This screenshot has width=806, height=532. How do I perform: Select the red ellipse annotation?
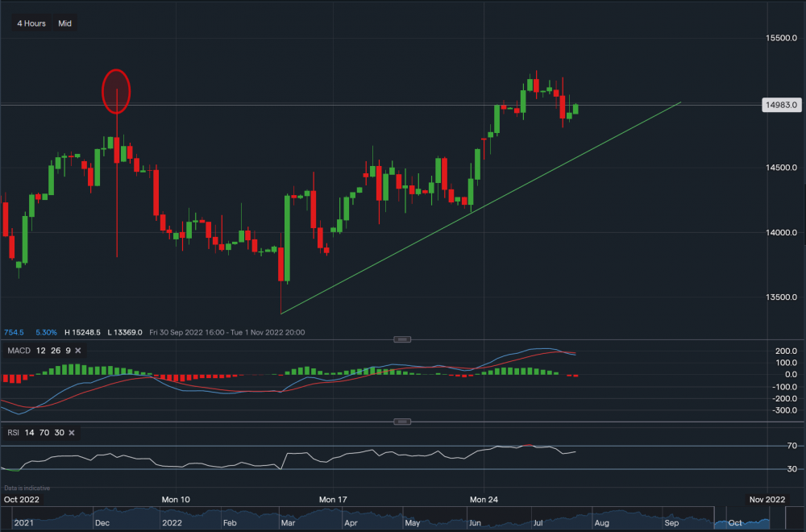coord(116,90)
